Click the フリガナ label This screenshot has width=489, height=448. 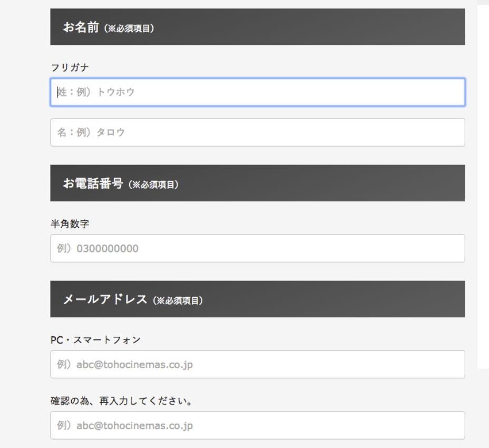[x=70, y=67]
